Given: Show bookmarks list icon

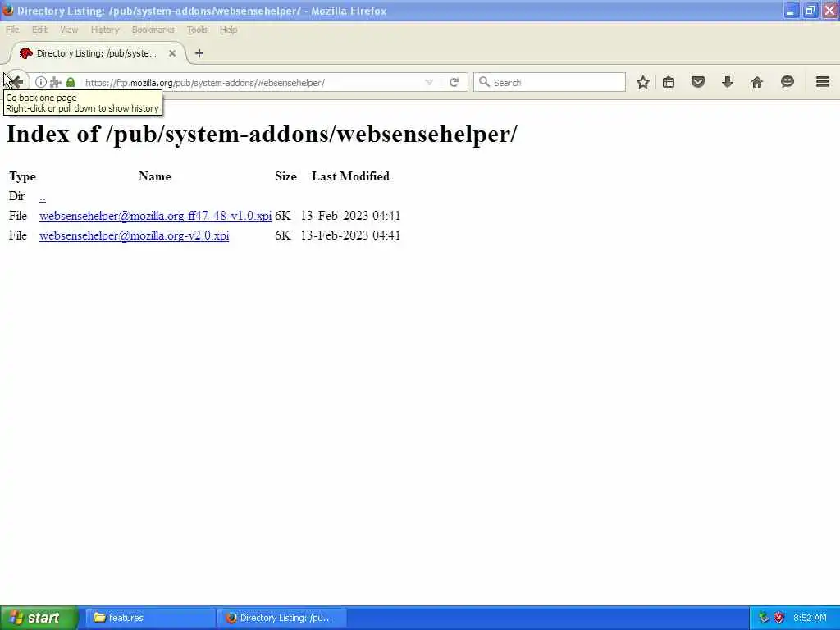Looking at the screenshot, I should (x=669, y=82).
